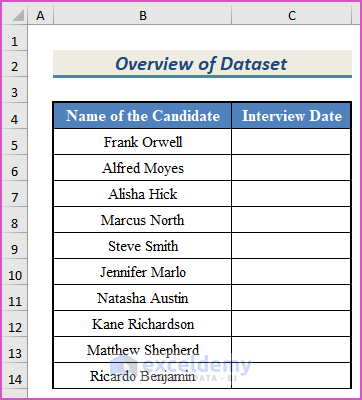
Task: Click Interview Date cell beside Natasha Austin
Action: 291,298
